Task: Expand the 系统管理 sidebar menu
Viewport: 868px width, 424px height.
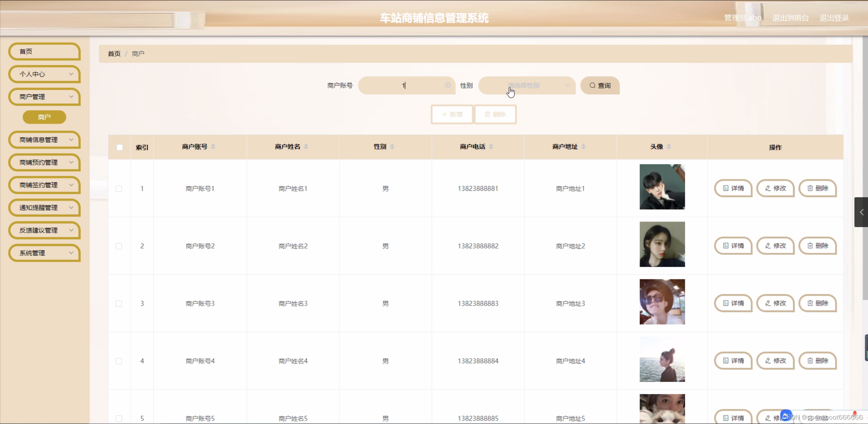Action: point(44,253)
